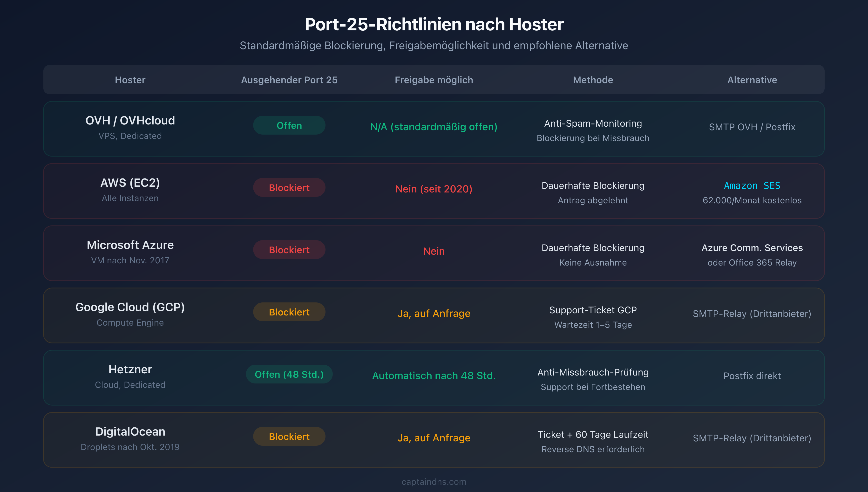Select the Ausgehender Port 25 header
This screenshot has height=492, width=868.
pyautogui.click(x=289, y=80)
